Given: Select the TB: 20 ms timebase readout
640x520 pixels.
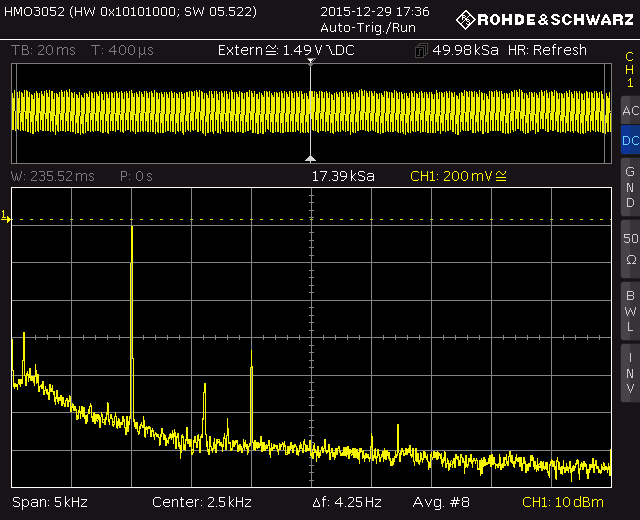Looking at the screenshot, I should coord(44,51).
